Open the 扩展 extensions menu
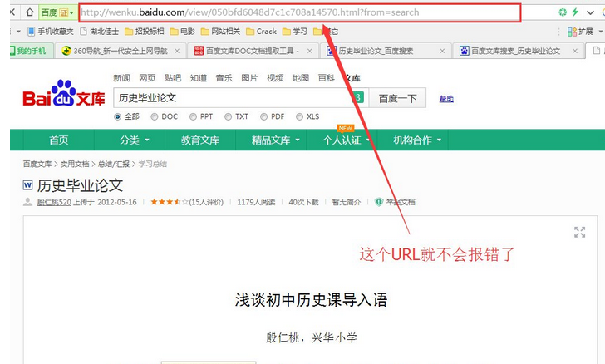The width and height of the screenshot is (605, 364). pos(580,32)
